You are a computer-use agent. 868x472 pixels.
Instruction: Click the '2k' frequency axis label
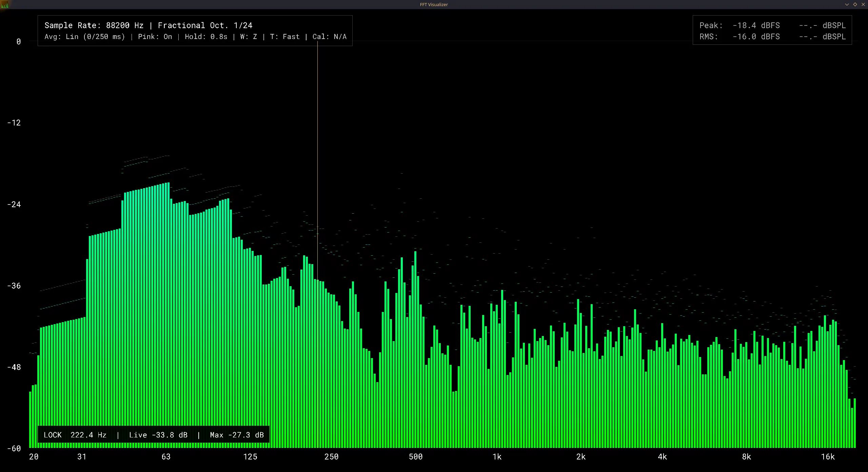[x=581, y=457]
